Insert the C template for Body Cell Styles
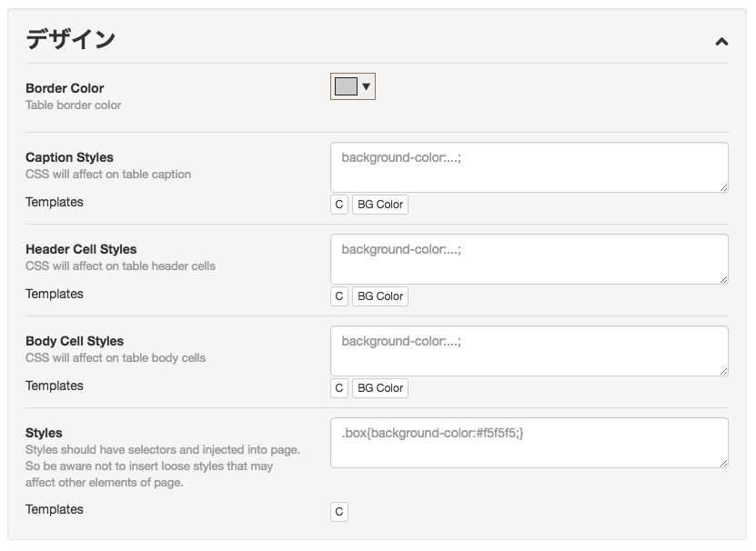Image resolution: width=756 pixels, height=551 pixels. [339, 388]
